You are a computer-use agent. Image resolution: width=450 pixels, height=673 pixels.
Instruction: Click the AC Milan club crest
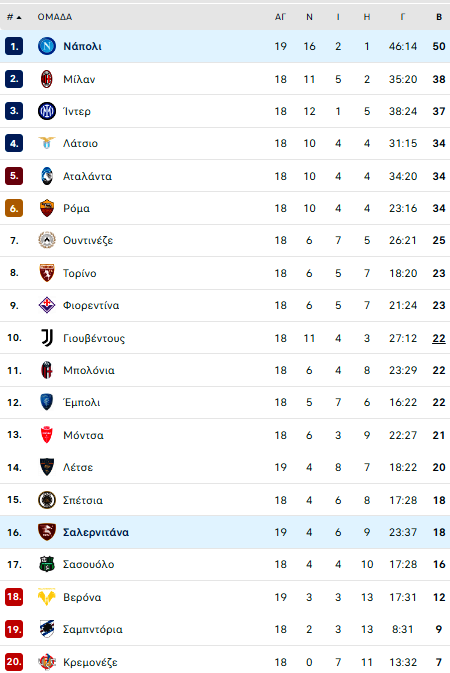click(47, 79)
